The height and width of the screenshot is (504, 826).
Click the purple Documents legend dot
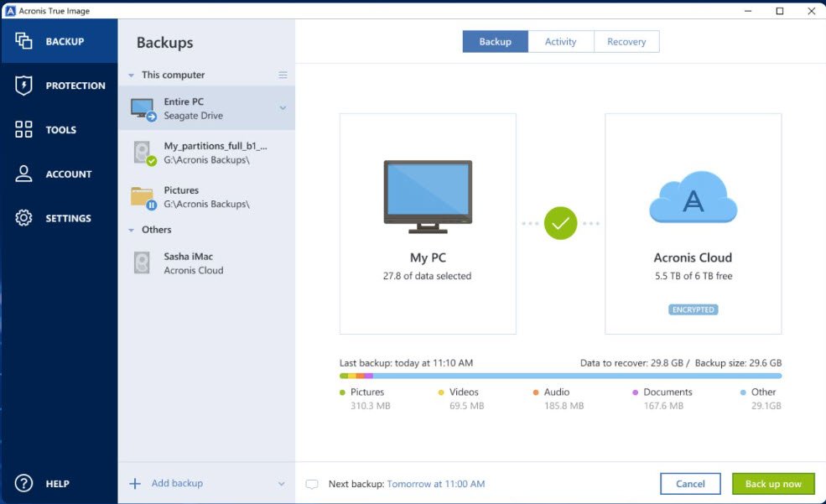pyautogui.click(x=636, y=392)
